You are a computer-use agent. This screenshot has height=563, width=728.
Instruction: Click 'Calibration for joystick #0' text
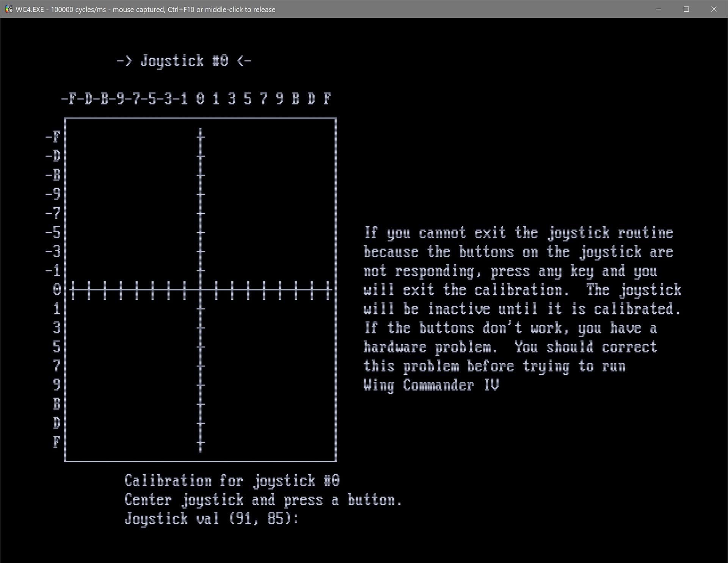232,481
